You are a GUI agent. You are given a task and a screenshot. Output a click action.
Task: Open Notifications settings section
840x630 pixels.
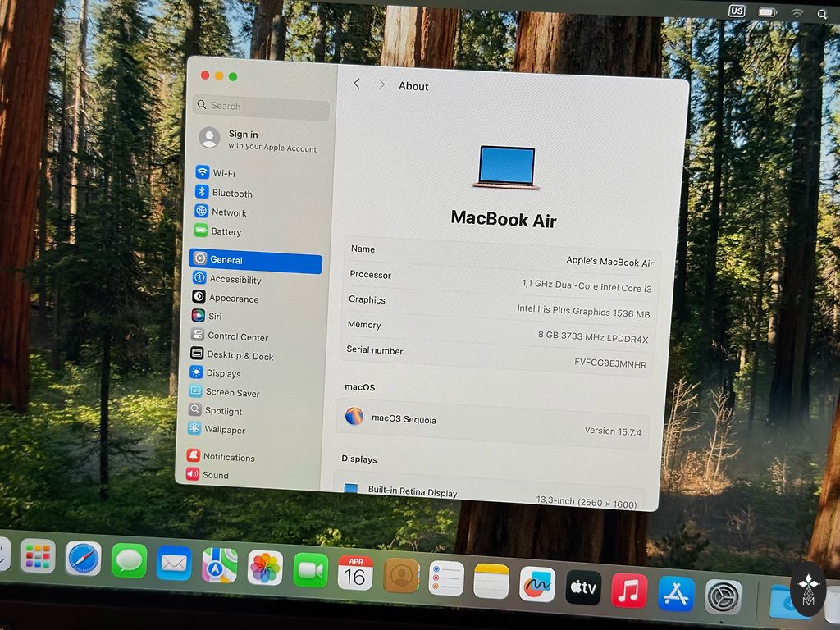228,458
